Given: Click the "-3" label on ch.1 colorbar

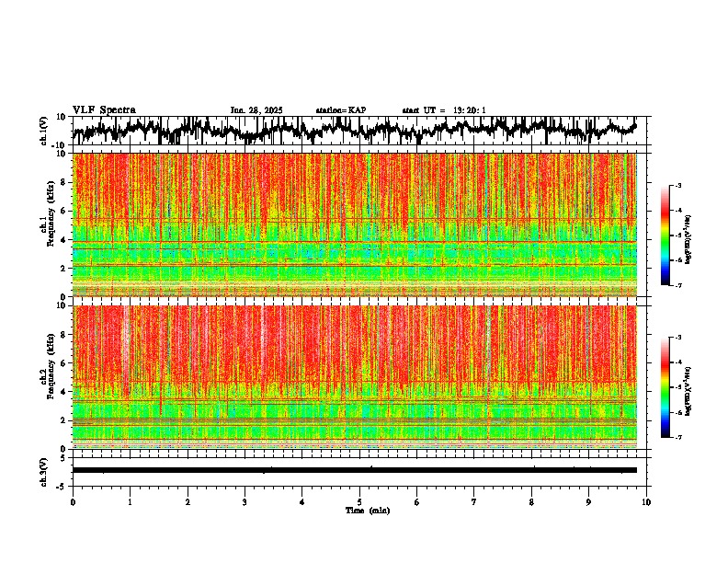Looking at the screenshot, I should (x=677, y=186).
